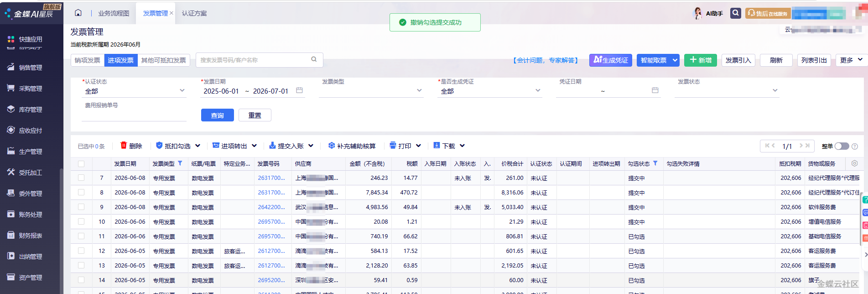This screenshot has width=868, height=294.
Task: Click the 重置 button
Action: click(x=255, y=115)
